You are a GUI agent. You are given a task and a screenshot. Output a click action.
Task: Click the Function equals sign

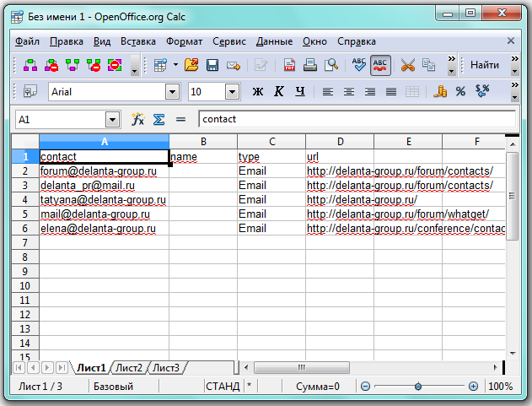180,119
